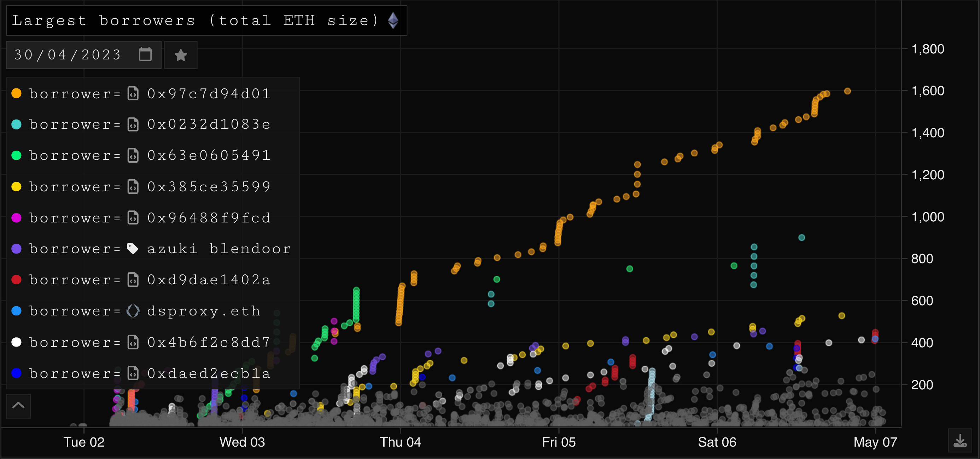Click the tag icon beside azuki blendoor
This screenshot has width=980, height=459.
(x=132, y=249)
